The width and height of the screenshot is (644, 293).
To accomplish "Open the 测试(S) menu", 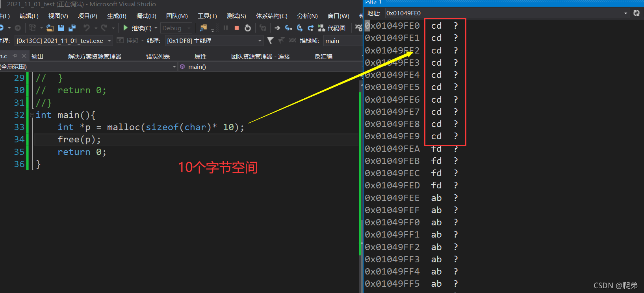I will click(236, 16).
